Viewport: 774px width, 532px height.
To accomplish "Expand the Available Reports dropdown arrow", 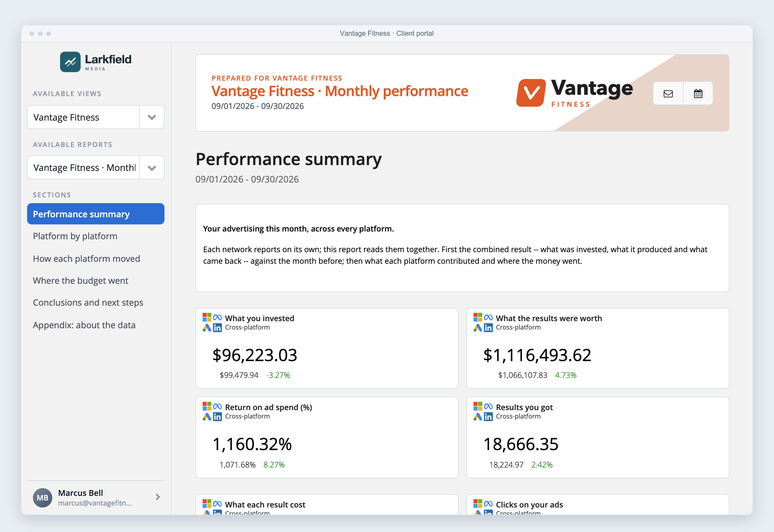I will [x=152, y=168].
